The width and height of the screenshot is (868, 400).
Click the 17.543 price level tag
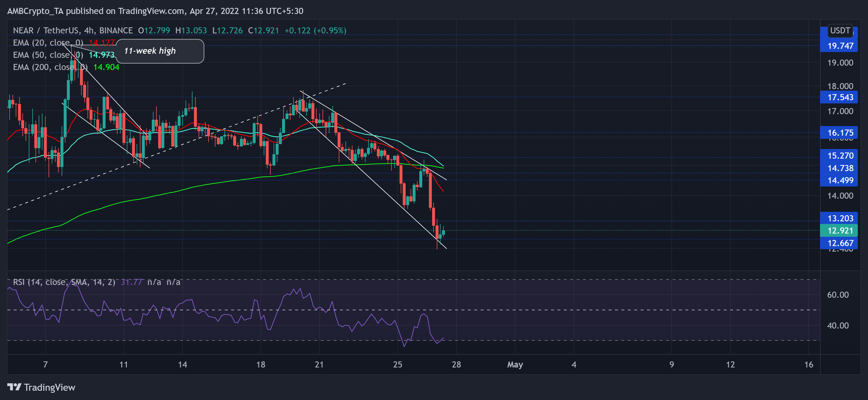pos(839,97)
